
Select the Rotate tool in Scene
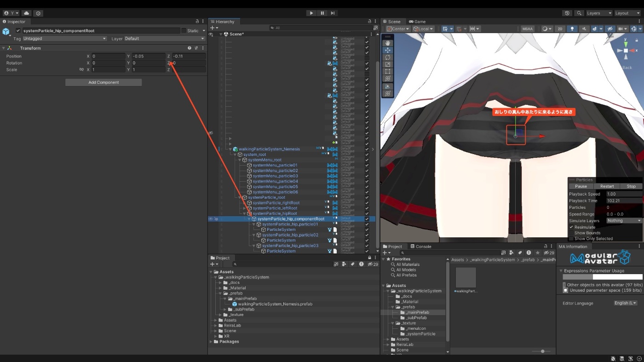(388, 57)
